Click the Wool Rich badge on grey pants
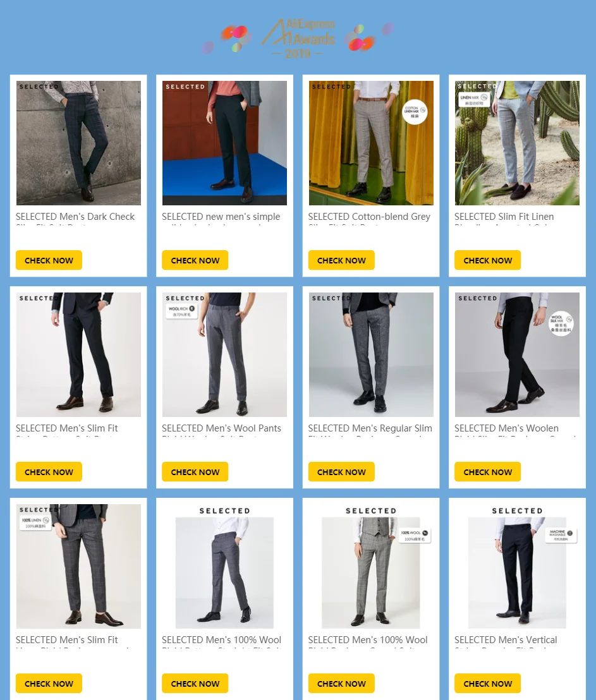This screenshot has height=700, width=596. click(x=181, y=311)
